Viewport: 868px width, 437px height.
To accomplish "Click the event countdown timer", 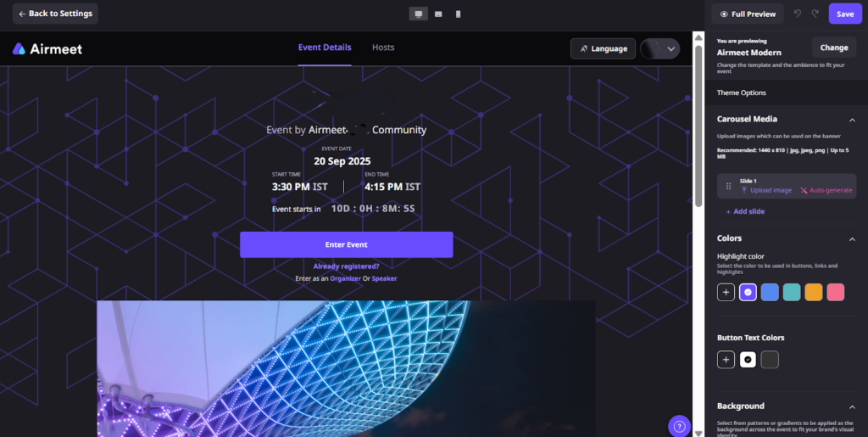I will [x=373, y=209].
